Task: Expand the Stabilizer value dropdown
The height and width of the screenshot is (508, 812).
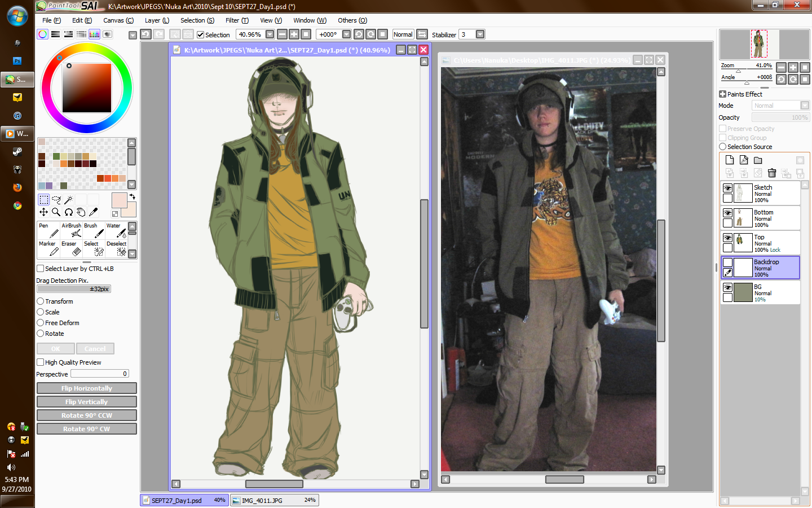Action: click(x=480, y=34)
